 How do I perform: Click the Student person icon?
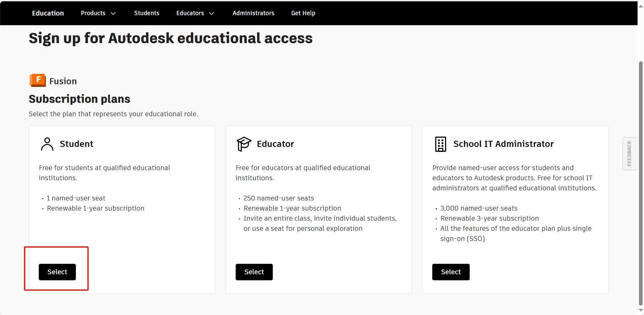point(47,144)
